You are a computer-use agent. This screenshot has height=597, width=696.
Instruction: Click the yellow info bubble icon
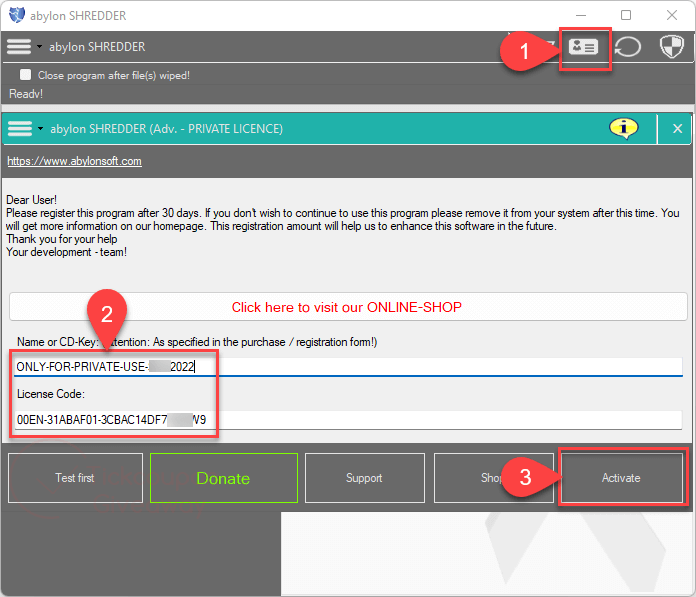click(624, 128)
